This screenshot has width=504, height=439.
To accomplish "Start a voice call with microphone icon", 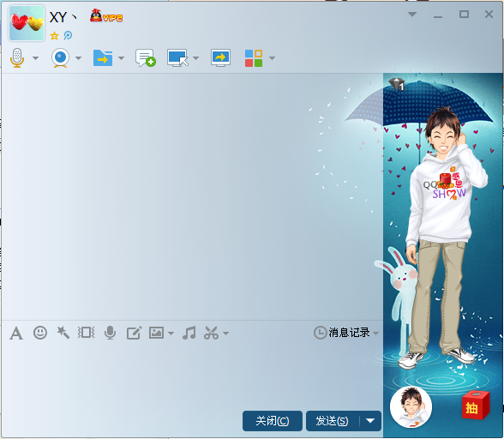I will [17, 58].
